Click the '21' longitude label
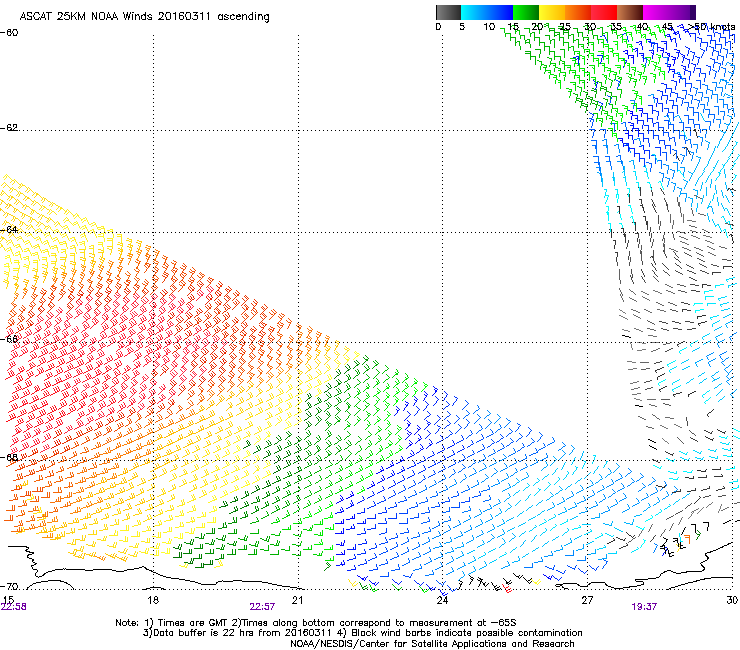The image size is (740, 650). [x=297, y=600]
